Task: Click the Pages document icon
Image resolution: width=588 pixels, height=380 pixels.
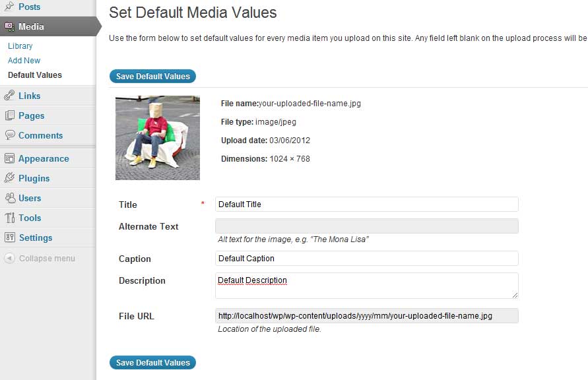Action: [x=10, y=115]
